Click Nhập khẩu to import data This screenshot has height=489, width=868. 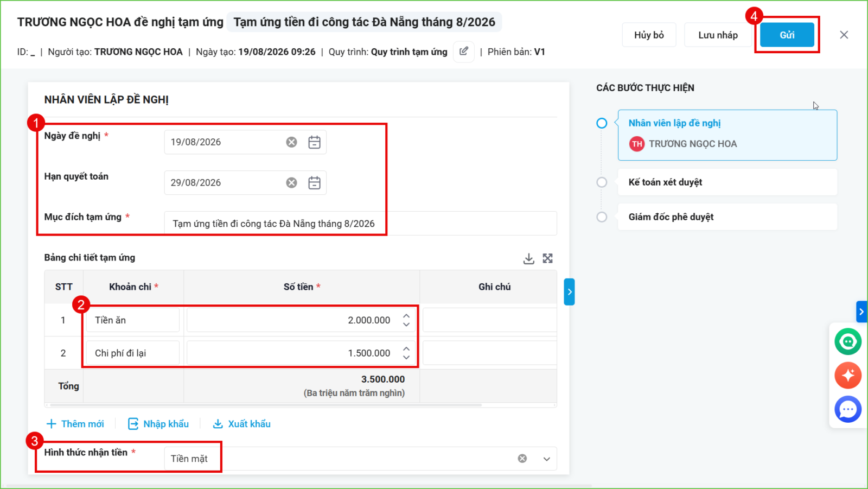pyautogui.click(x=158, y=424)
